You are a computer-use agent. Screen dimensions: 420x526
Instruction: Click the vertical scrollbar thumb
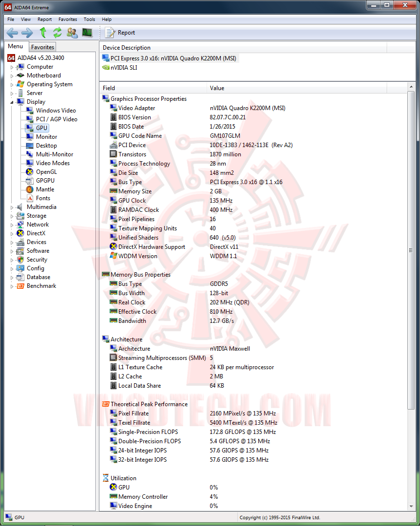click(411, 250)
